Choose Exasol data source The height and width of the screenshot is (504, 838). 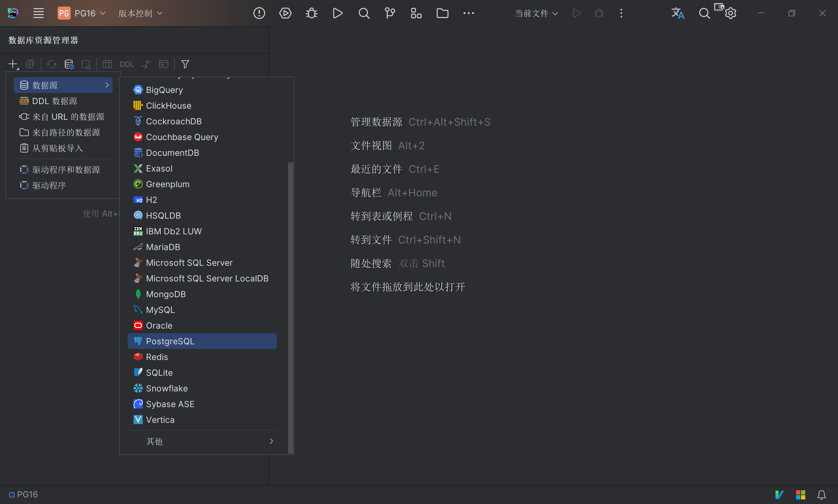click(x=202, y=169)
